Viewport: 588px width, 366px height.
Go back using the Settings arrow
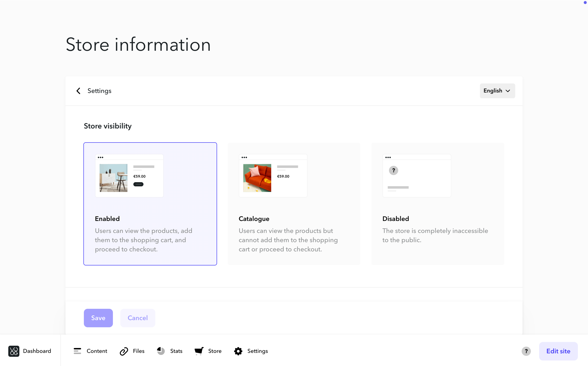point(78,91)
